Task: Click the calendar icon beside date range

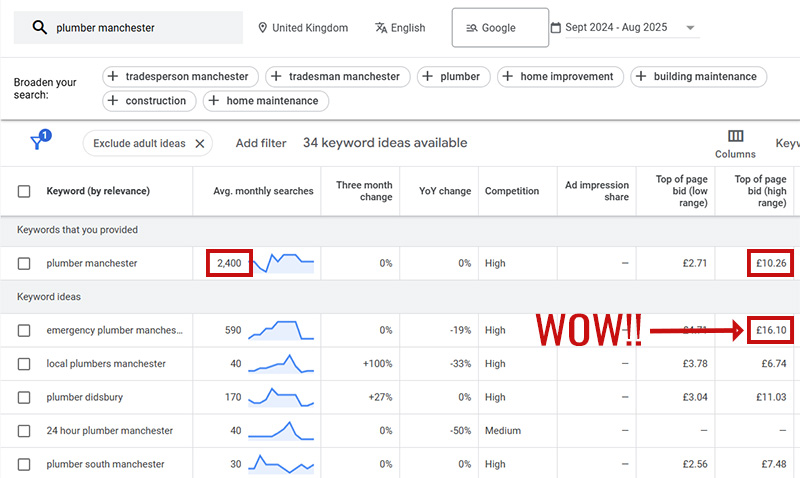Action: pyautogui.click(x=556, y=28)
